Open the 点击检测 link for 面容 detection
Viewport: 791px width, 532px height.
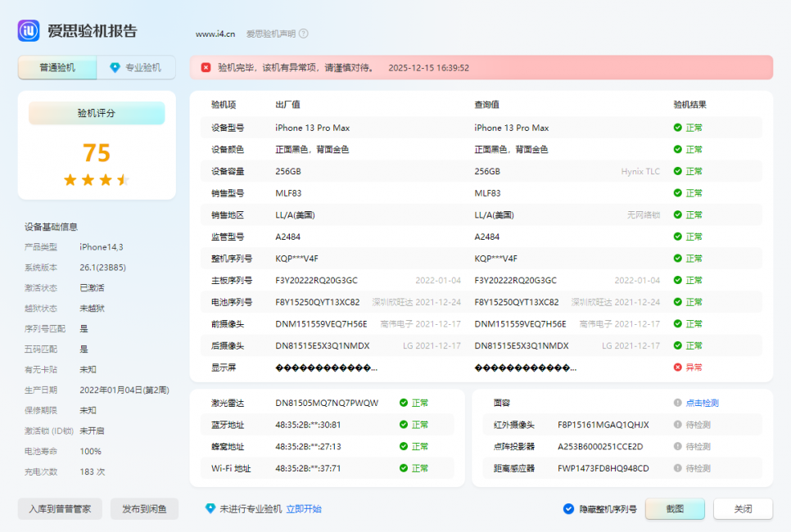tap(703, 404)
